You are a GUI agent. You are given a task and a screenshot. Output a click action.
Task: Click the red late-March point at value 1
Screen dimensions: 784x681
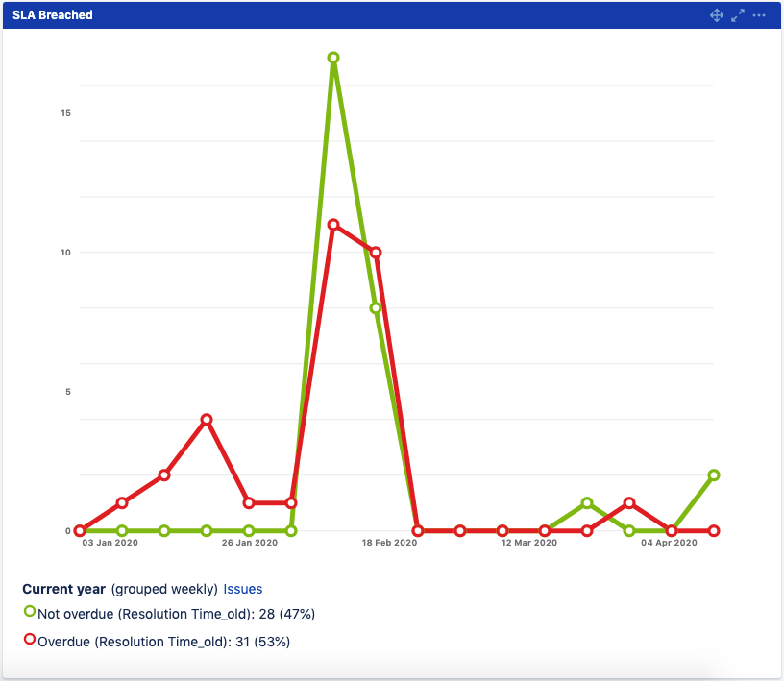(629, 503)
